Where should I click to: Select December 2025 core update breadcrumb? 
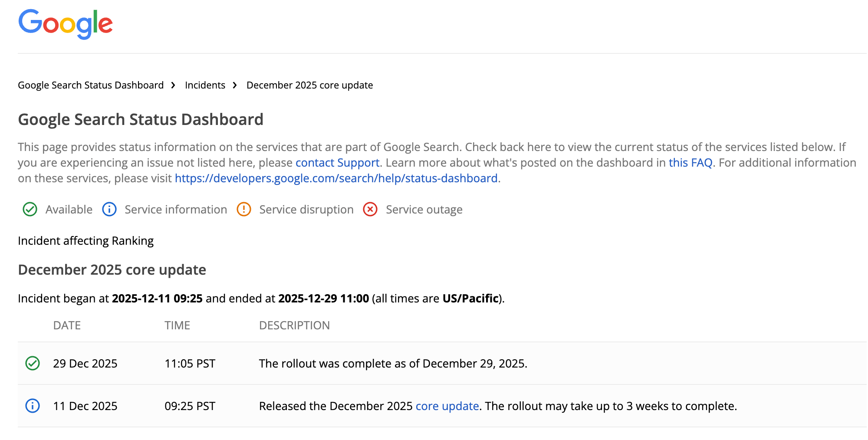click(x=309, y=85)
